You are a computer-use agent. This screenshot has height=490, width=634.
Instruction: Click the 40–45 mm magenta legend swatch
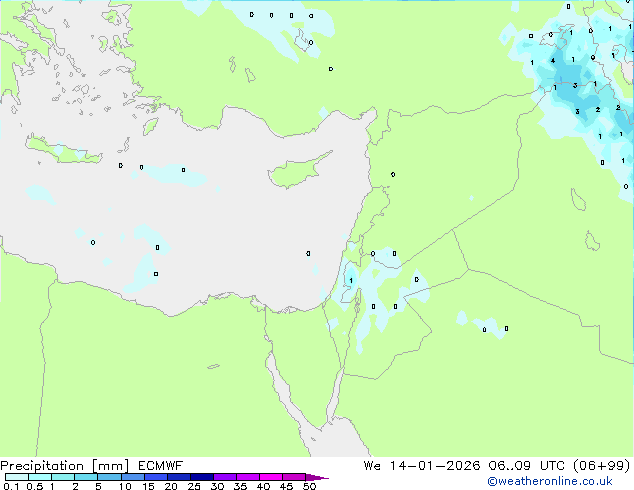pos(271,477)
